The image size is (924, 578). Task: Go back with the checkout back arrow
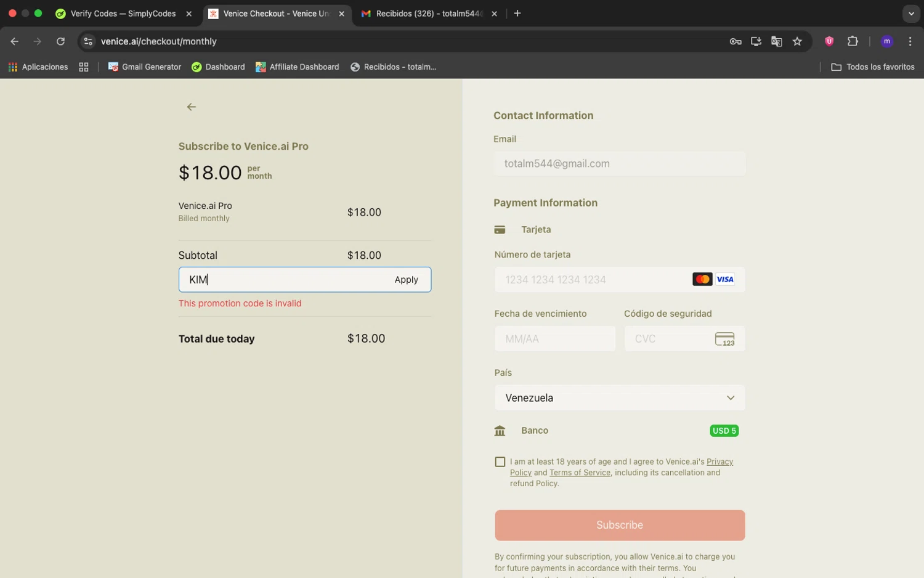pos(192,107)
